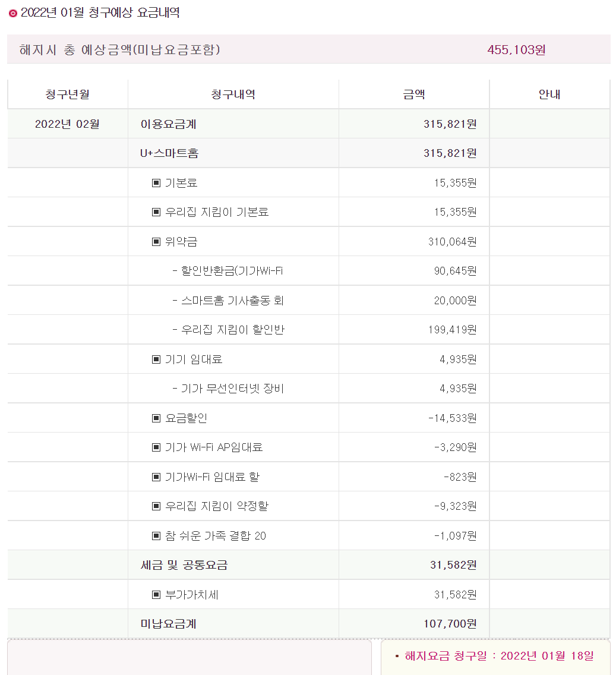Collapse the 위약금 item via its square icon
Screen dimensions: 616x675
[156, 242]
